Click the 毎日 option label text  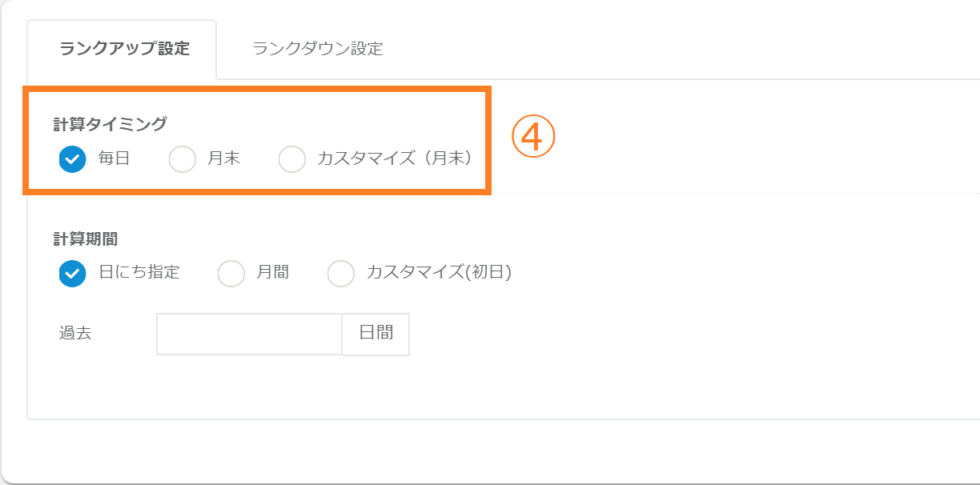pyautogui.click(x=114, y=158)
